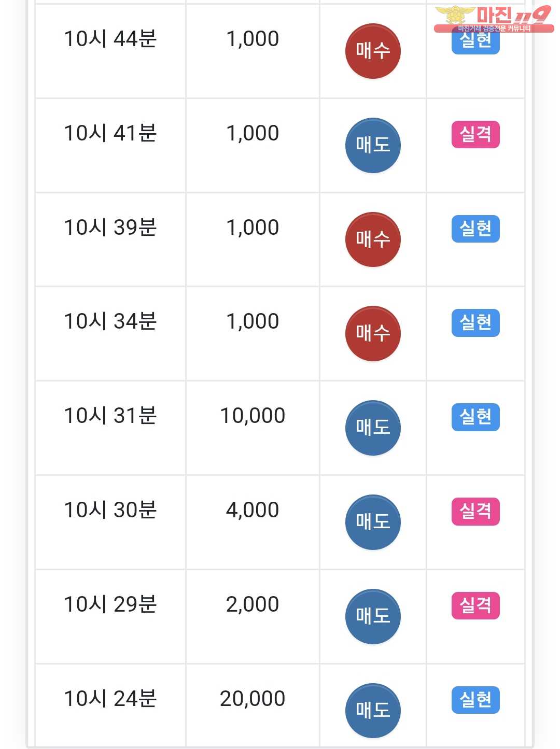
Task: Click the 매도 circle in 10시 41분 row
Action: click(x=373, y=145)
